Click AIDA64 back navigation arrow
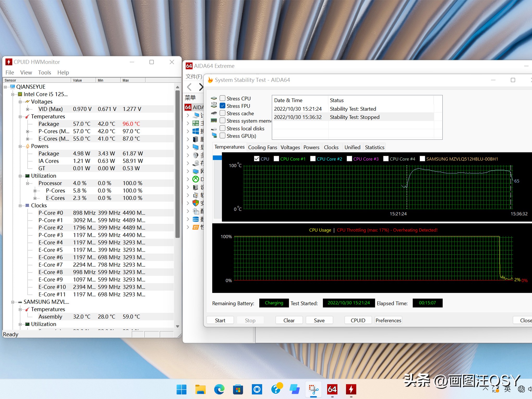This screenshot has height=399, width=532. tap(190, 87)
